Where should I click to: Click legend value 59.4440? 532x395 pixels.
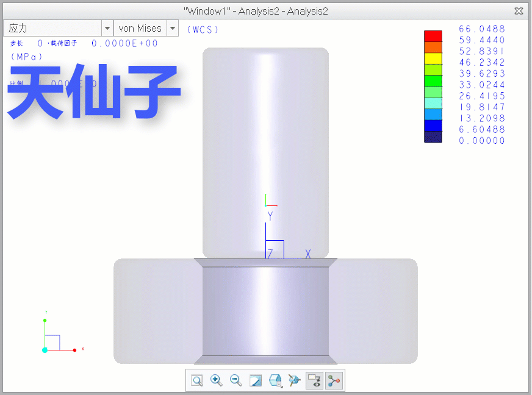pyautogui.click(x=482, y=40)
